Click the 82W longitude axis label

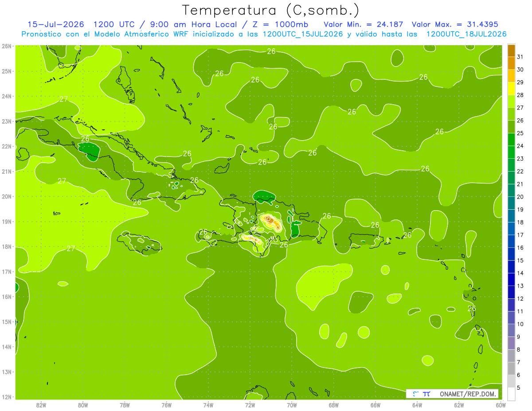click(41, 405)
